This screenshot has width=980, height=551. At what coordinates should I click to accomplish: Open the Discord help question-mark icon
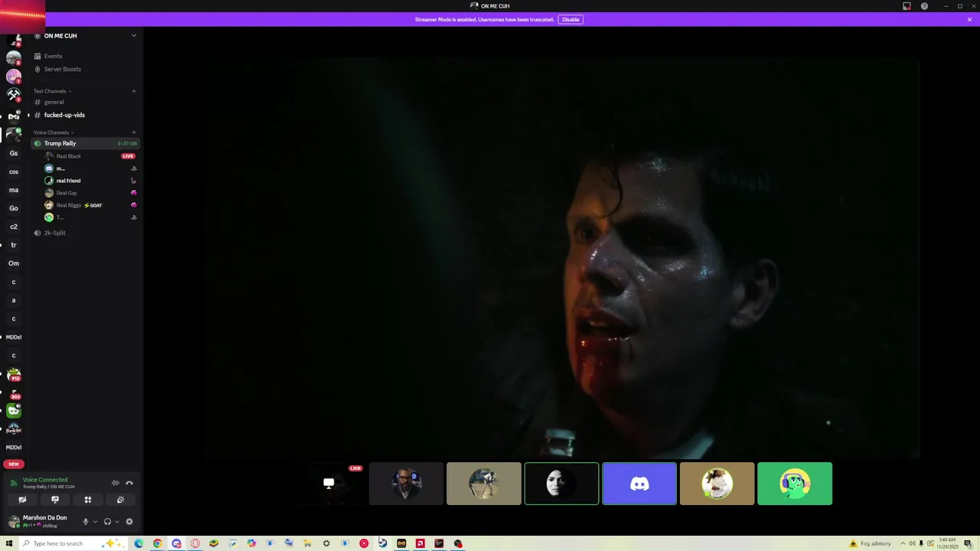[924, 6]
